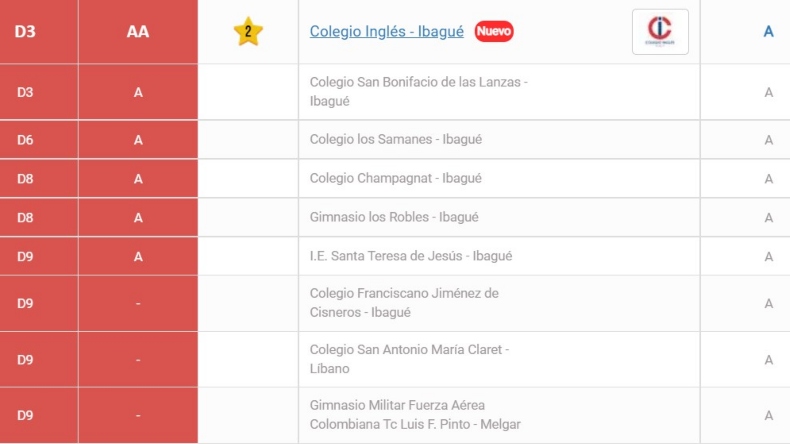790x444 pixels.
Task: Click the gray A rating for Gimnasio Militar
Action: click(x=768, y=415)
